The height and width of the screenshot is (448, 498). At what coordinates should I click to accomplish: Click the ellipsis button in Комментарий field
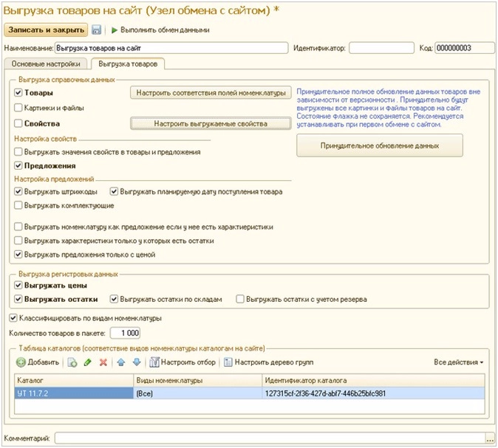488,438
